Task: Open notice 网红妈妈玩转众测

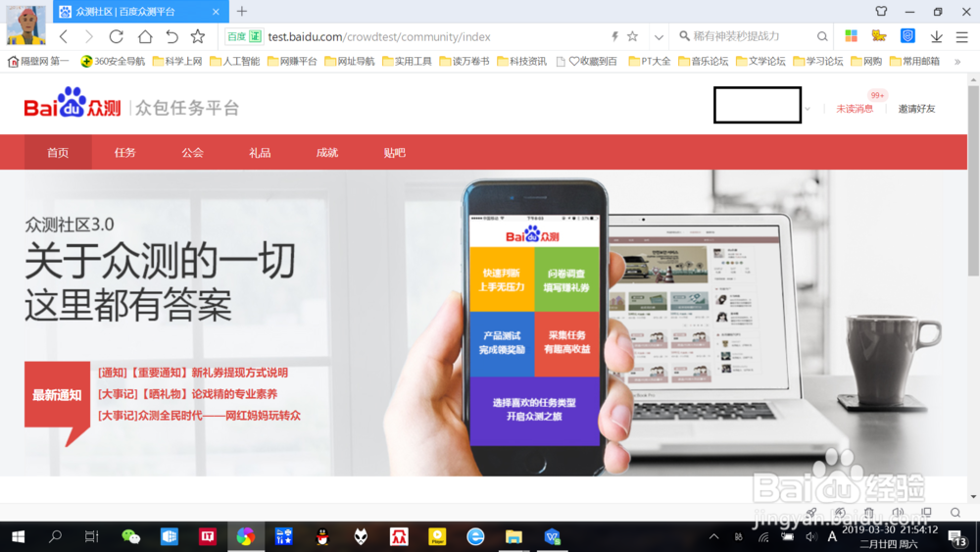Action: (199, 415)
